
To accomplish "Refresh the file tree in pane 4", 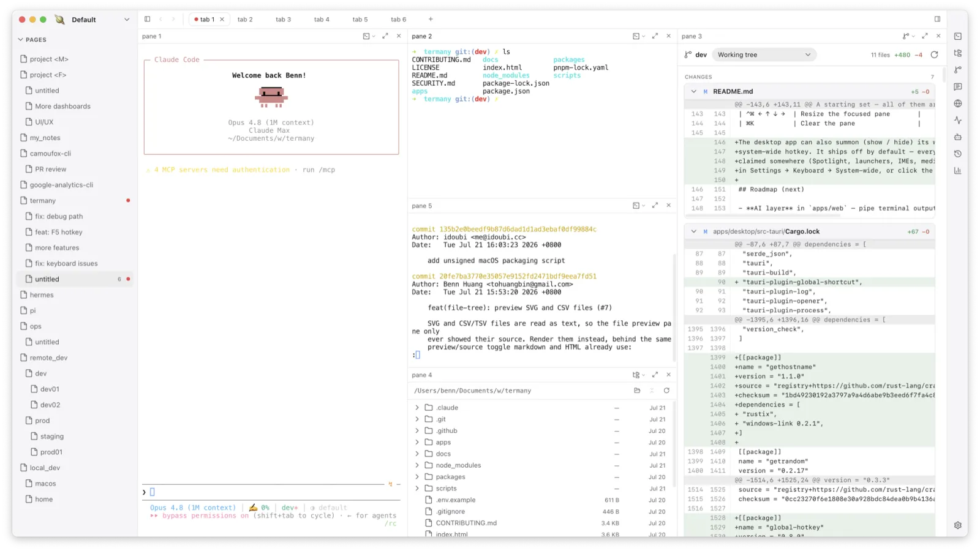I will pos(666,391).
